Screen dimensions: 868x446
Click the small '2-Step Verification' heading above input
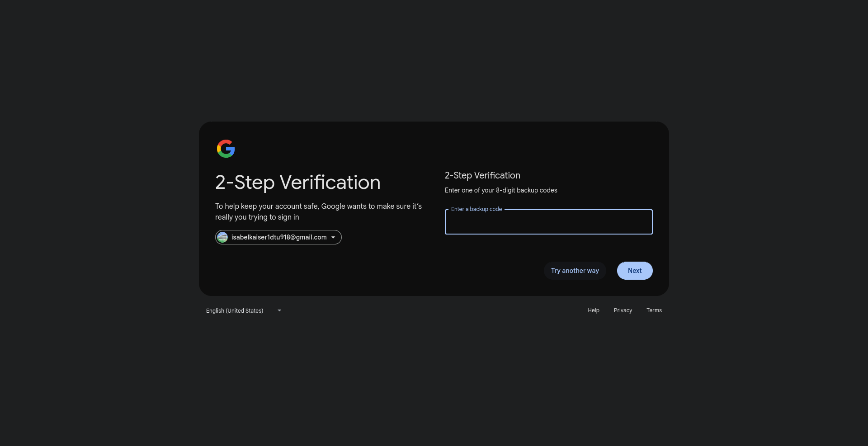(482, 175)
